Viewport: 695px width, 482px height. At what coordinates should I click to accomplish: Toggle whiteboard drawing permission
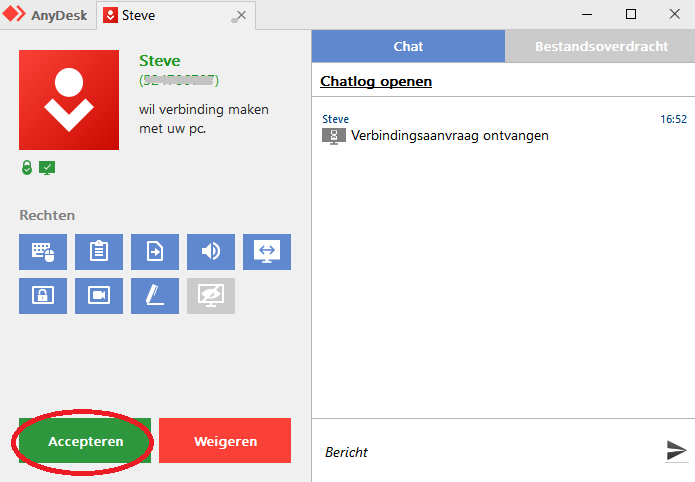[x=155, y=296]
